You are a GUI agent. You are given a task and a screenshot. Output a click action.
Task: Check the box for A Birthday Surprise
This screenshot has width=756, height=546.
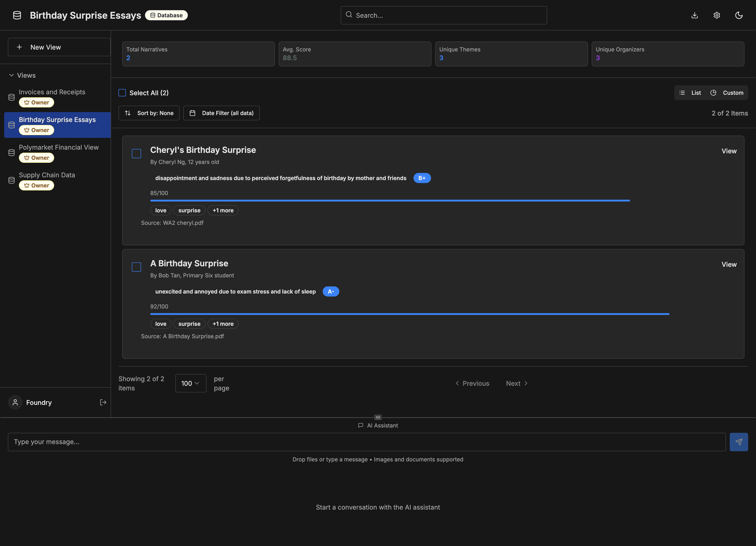pos(136,267)
